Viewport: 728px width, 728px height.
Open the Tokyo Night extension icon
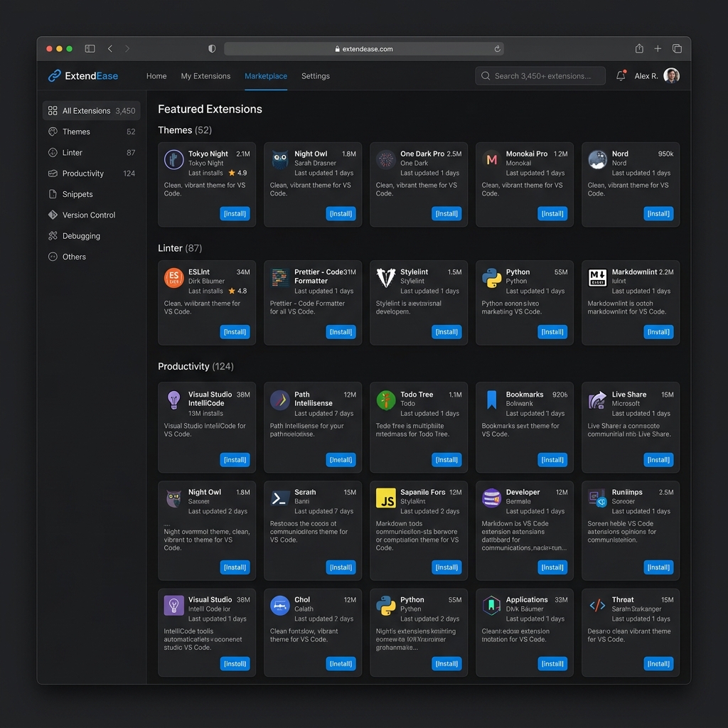[174, 159]
